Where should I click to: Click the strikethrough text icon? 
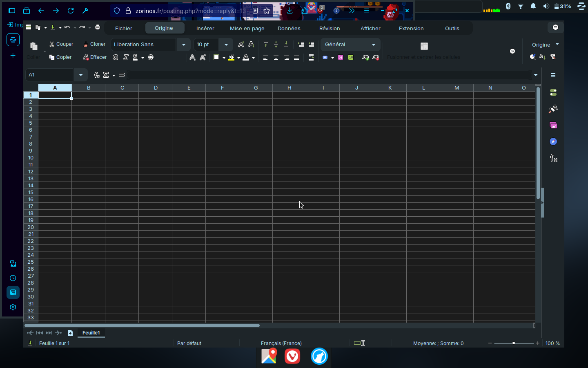pos(151,58)
